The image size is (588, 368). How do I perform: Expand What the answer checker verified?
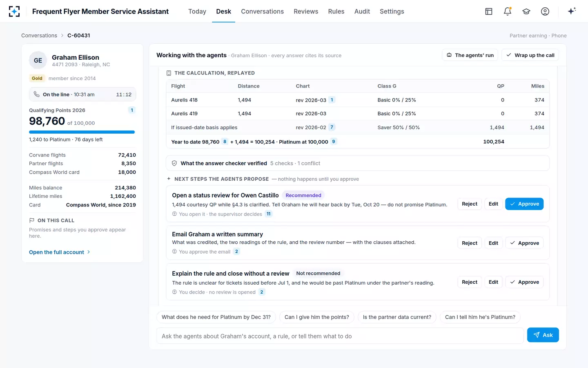(x=358, y=163)
